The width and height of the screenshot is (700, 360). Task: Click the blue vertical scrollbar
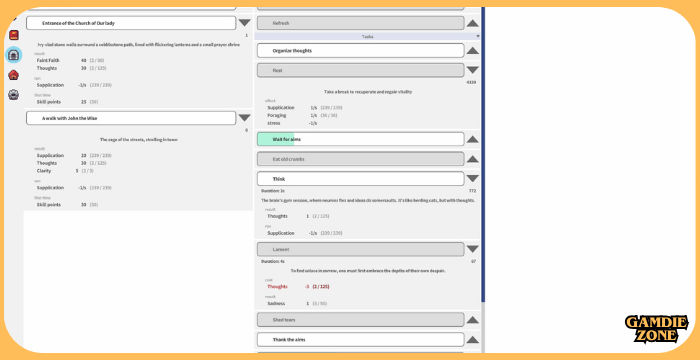click(483, 154)
